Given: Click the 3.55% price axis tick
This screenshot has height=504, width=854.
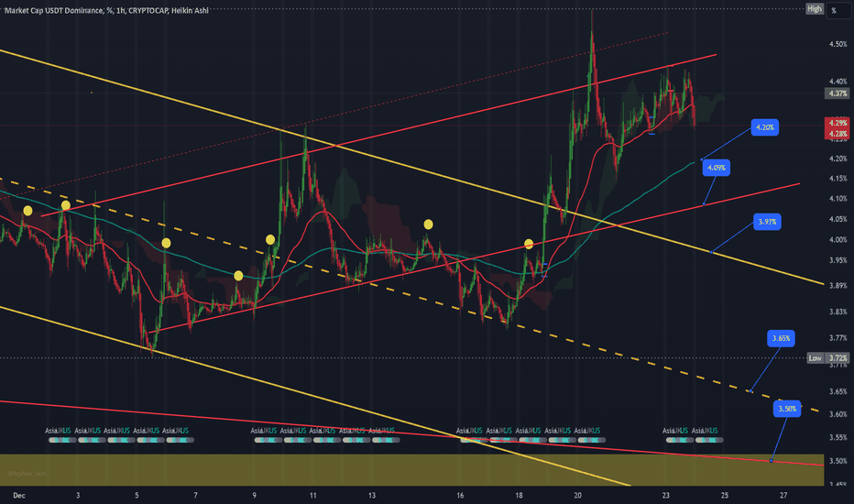Looking at the screenshot, I should tap(838, 437).
